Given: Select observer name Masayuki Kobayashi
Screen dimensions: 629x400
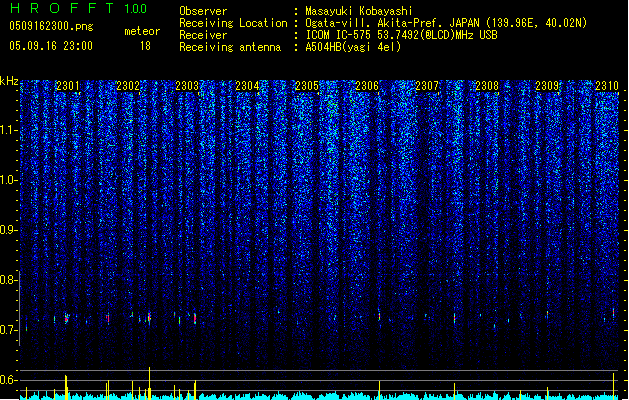Looking at the screenshot, I should (359, 11).
